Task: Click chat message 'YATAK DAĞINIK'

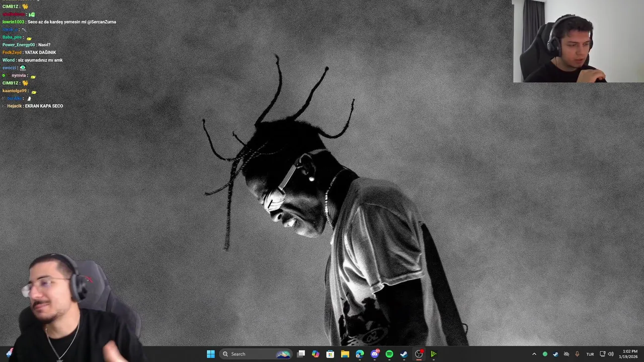Action: [x=40, y=52]
